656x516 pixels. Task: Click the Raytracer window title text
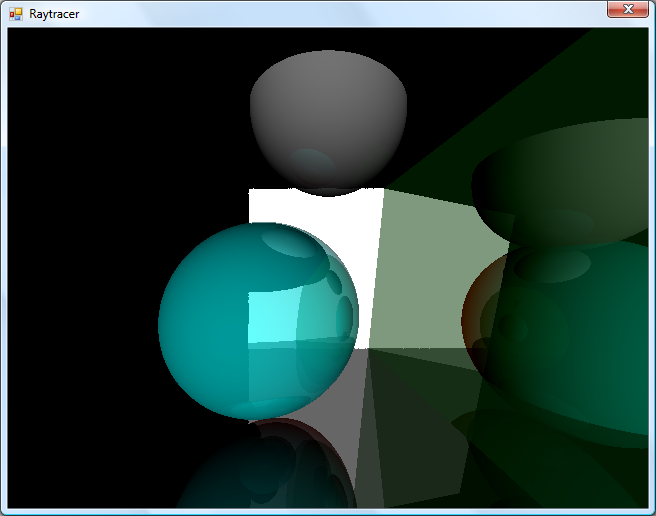[x=54, y=14]
